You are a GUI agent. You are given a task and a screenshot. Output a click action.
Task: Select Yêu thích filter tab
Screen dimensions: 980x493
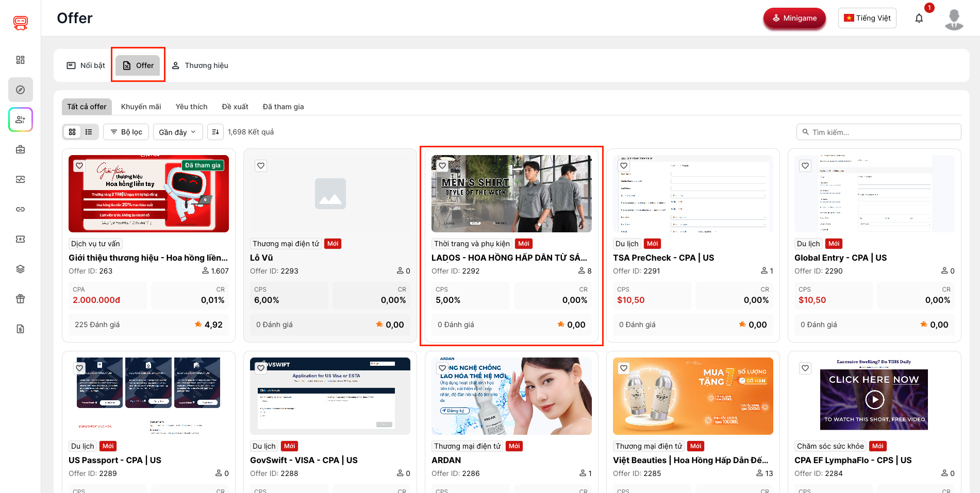click(192, 107)
